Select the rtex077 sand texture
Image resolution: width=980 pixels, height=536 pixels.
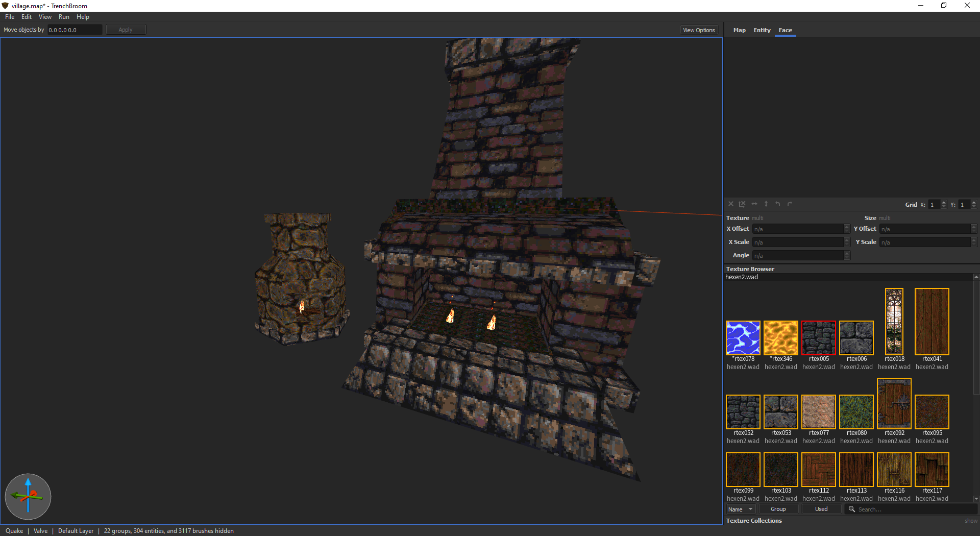point(819,412)
